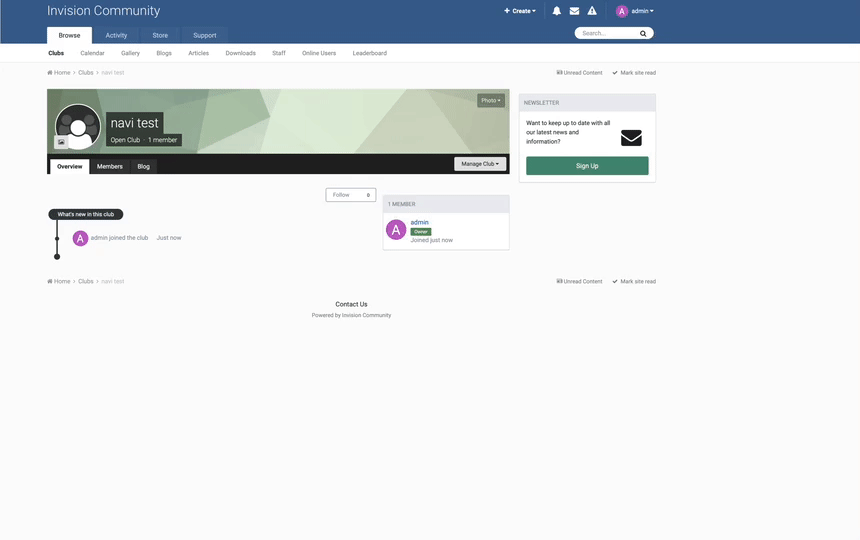The width and height of the screenshot is (860, 540).
Task: Open the Contact Us link
Action: (x=351, y=304)
